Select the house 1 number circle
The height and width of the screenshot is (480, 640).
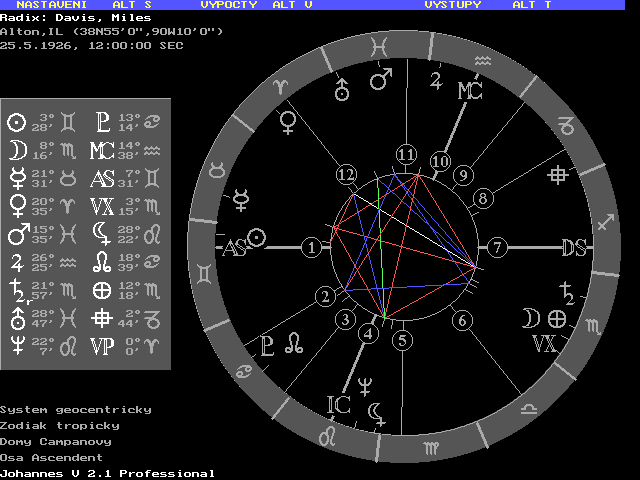313,247
